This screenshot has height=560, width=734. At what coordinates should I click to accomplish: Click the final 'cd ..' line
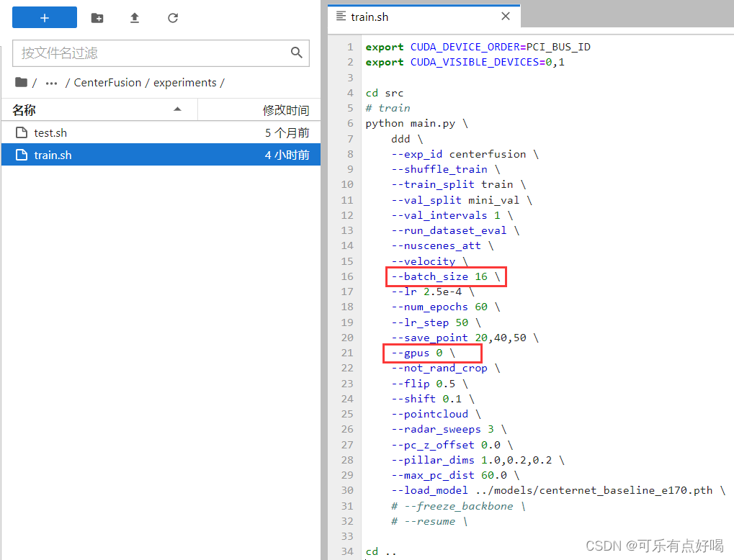(x=381, y=551)
